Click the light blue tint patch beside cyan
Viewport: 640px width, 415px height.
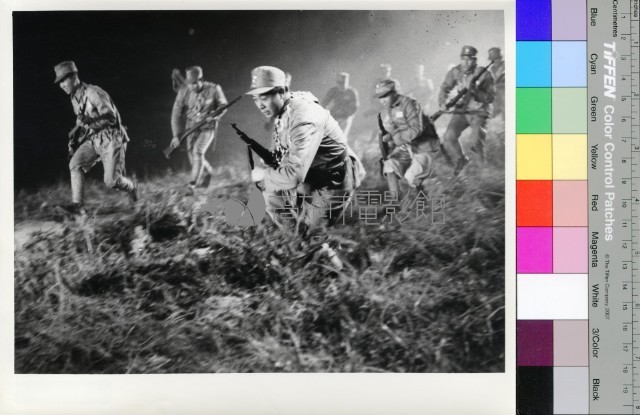tap(569, 64)
